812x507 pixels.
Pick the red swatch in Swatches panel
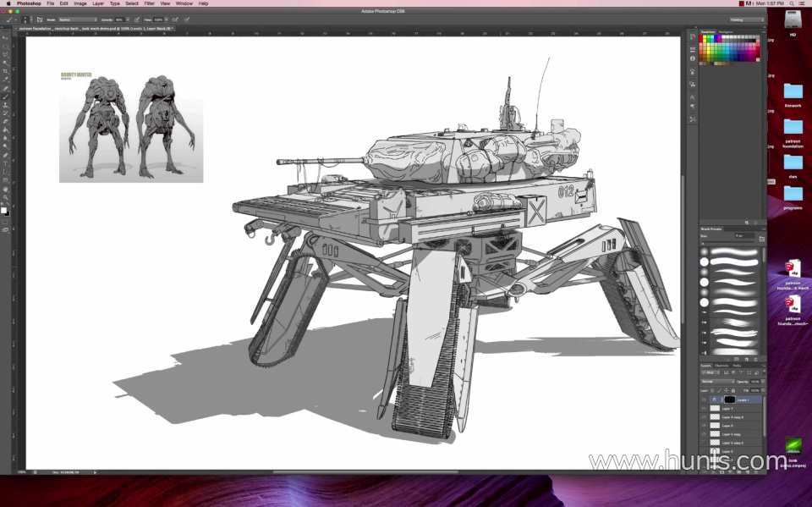[702, 38]
